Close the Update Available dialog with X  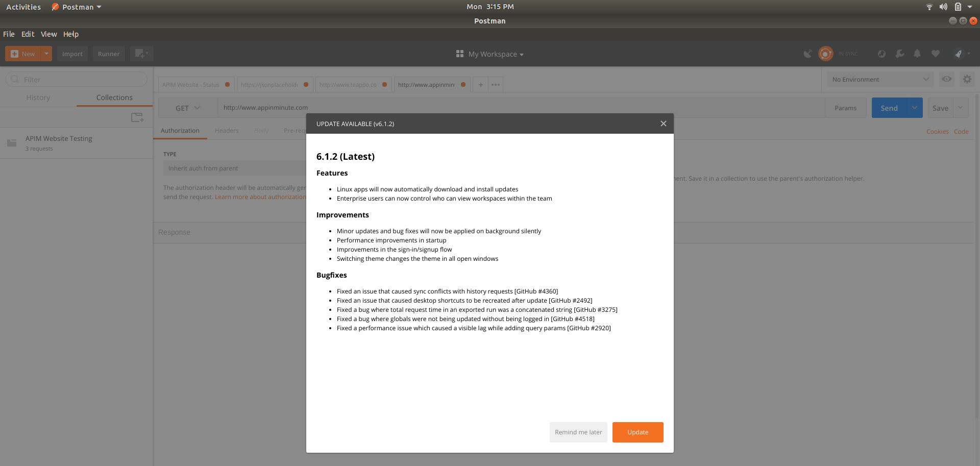663,124
